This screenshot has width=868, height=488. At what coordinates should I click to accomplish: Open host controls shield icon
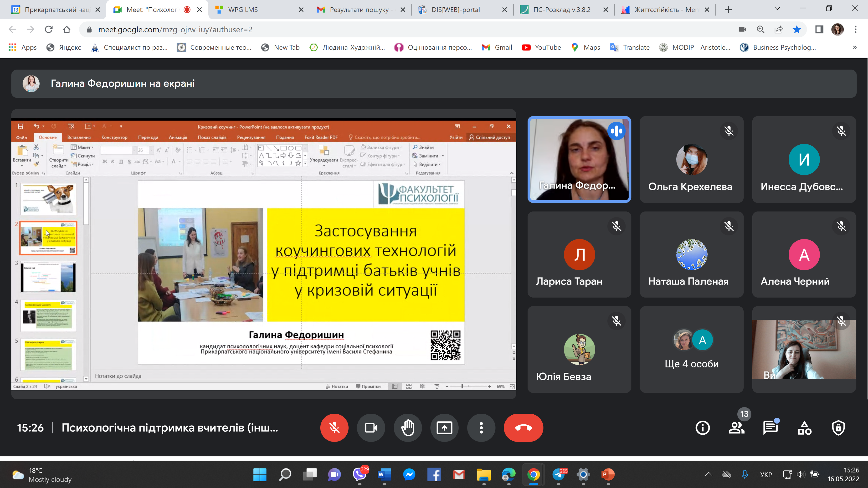pos(838,428)
